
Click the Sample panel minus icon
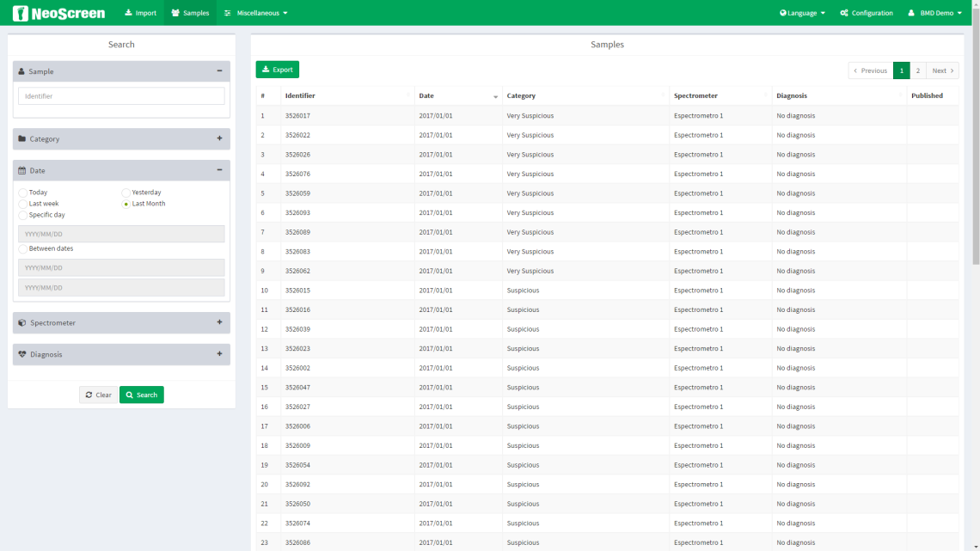click(x=219, y=71)
